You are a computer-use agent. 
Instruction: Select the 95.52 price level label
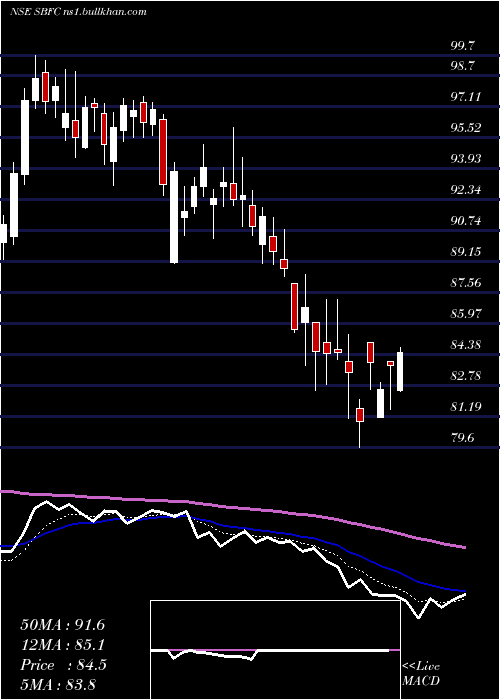[x=466, y=128]
